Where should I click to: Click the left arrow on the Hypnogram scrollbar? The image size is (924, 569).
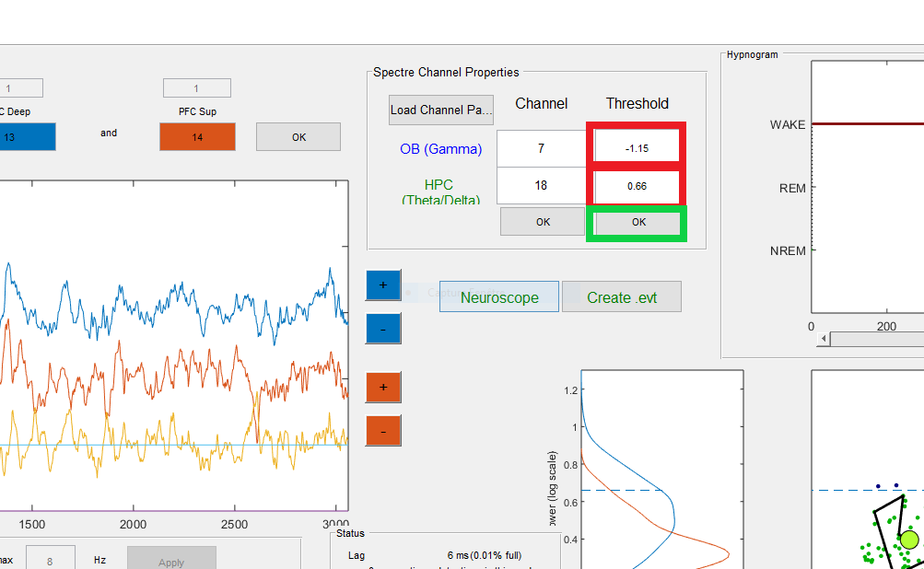(823, 339)
